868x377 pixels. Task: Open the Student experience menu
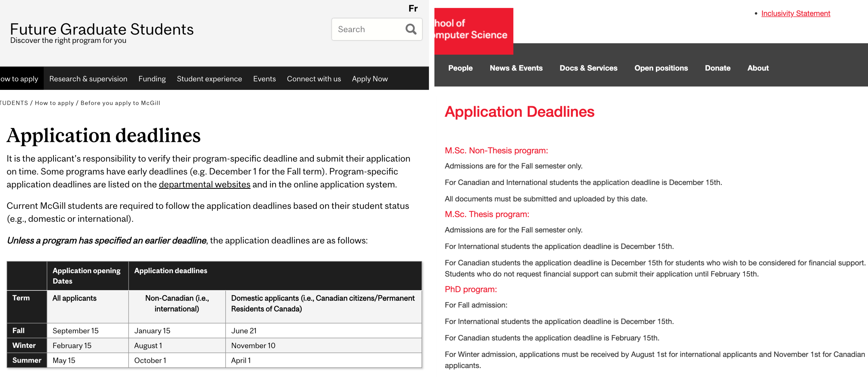(x=209, y=79)
